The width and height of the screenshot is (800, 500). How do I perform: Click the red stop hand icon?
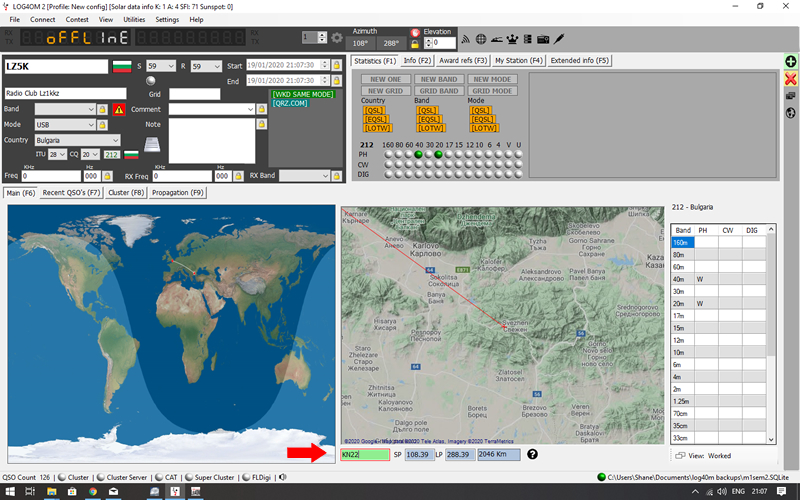pyautogui.click(x=415, y=32)
